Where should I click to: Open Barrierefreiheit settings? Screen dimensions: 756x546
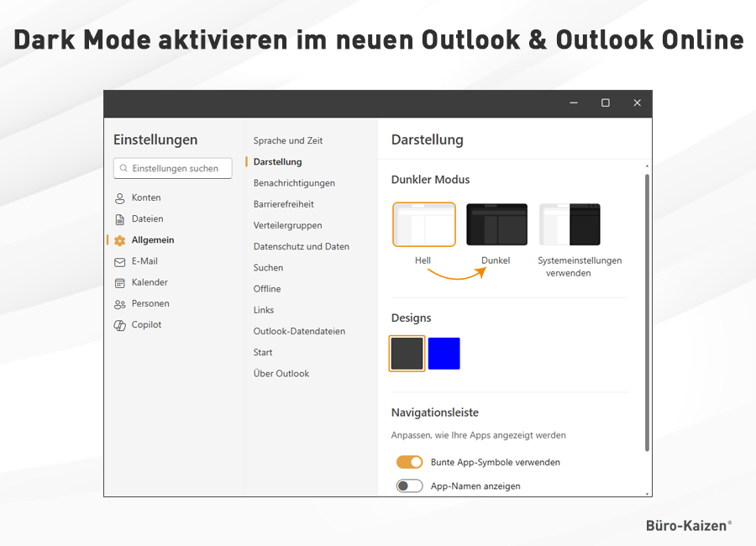pos(284,204)
